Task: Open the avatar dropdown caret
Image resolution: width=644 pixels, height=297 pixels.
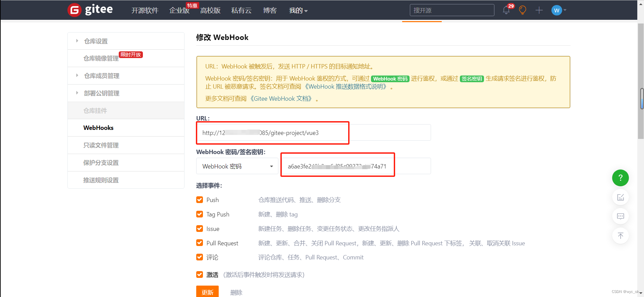Action: pyautogui.click(x=565, y=10)
